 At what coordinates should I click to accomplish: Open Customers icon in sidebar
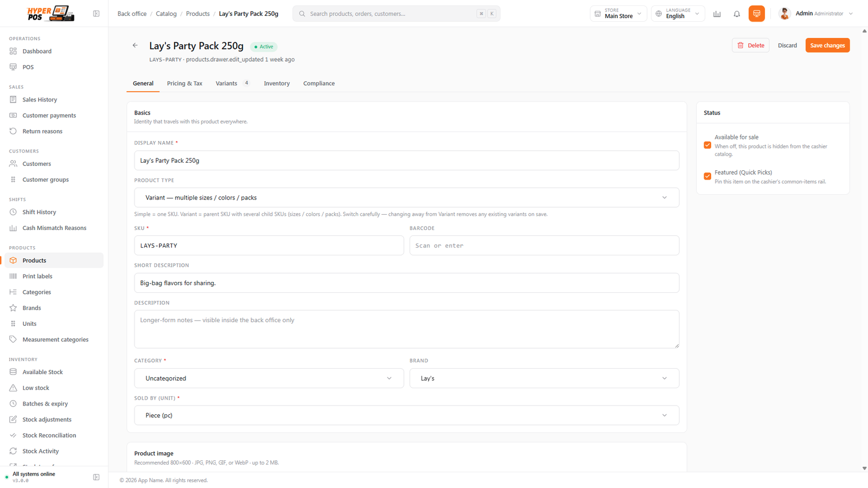[13, 163]
